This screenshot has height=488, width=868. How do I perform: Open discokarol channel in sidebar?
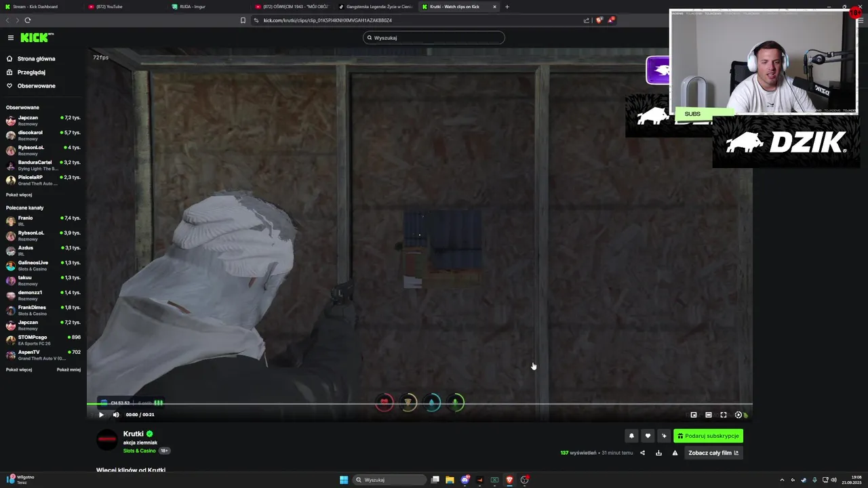click(x=43, y=136)
